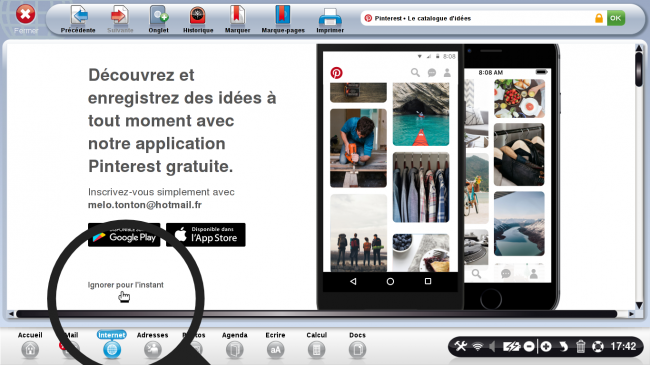Open the Docs documents app
Viewport: 650px width, 365px height.
click(357, 345)
